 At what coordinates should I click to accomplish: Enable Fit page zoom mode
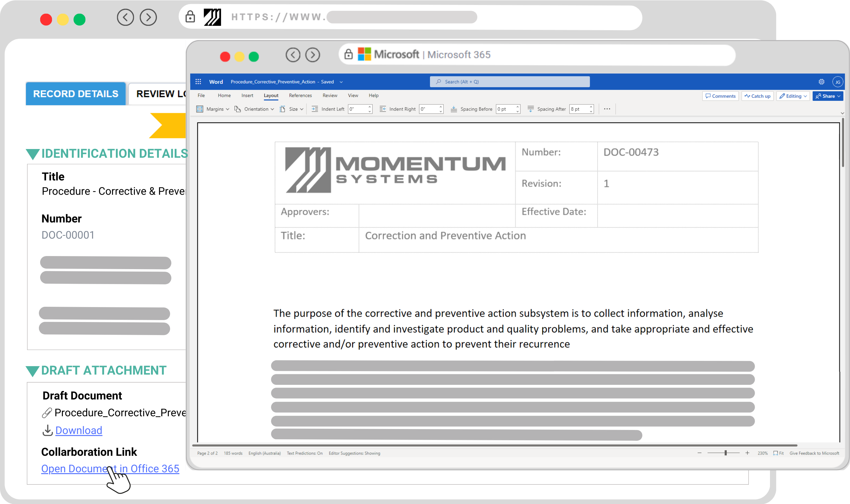[x=778, y=453]
